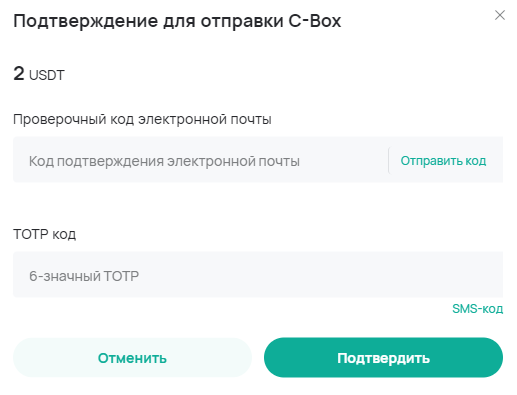This screenshot has height=395, width=517.
Task: Click the C-Box word in title
Action: click(x=315, y=21)
